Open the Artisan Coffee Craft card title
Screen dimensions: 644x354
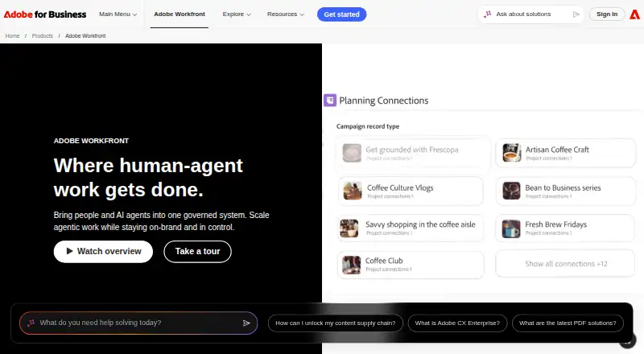pyautogui.click(x=557, y=150)
